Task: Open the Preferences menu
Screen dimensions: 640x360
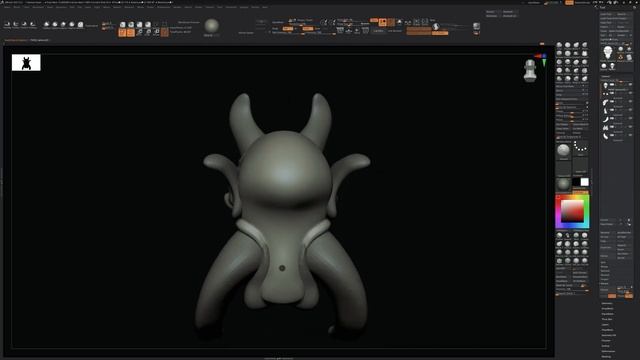Action: pyautogui.click(x=164, y=7)
